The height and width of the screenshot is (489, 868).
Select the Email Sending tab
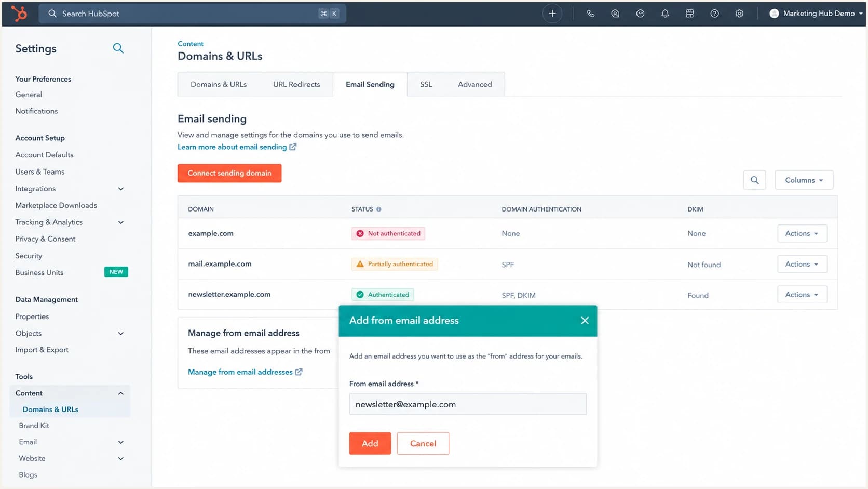370,84
